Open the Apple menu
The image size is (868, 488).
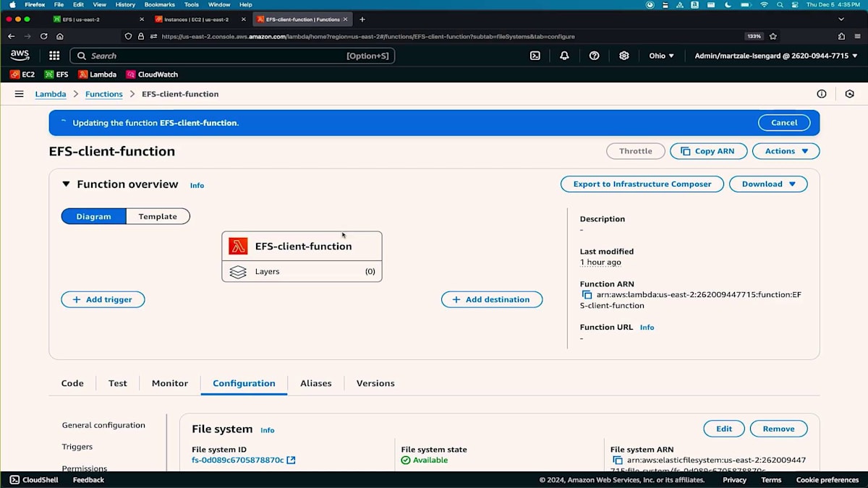click(x=12, y=4)
